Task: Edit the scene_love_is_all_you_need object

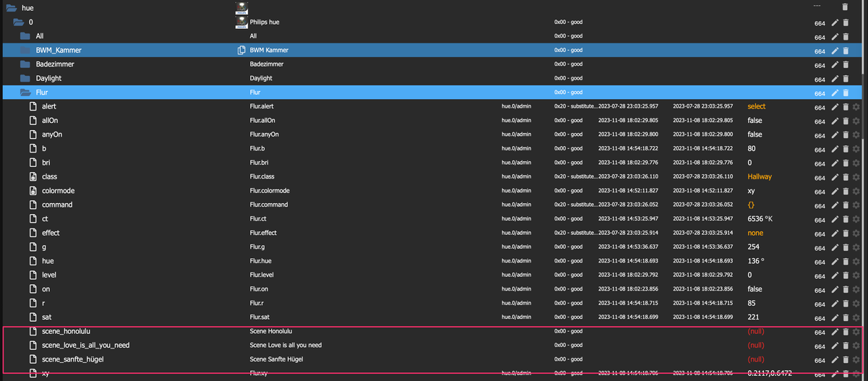Action: (835, 346)
